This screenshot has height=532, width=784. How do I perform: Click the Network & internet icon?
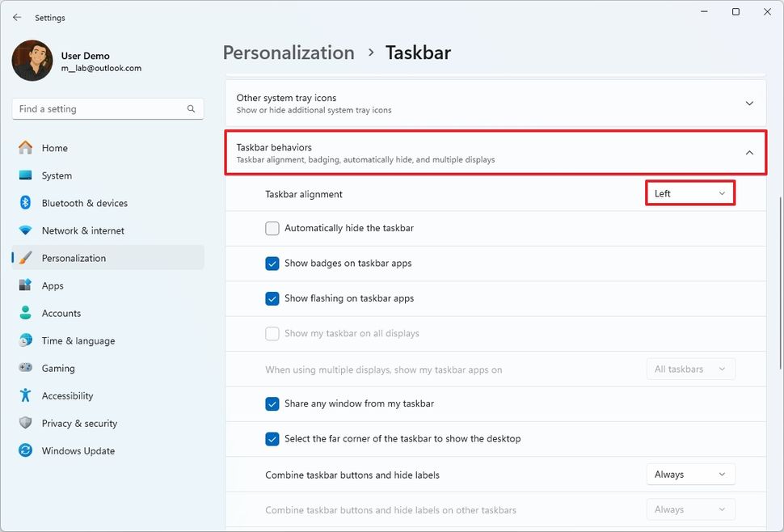pos(28,230)
